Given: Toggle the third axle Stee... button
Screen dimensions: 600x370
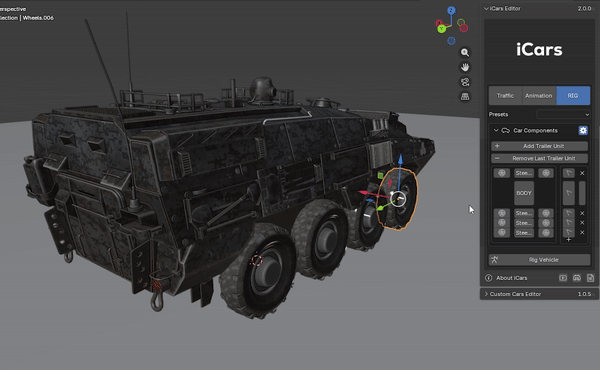Looking at the screenshot, I should pos(524,223).
